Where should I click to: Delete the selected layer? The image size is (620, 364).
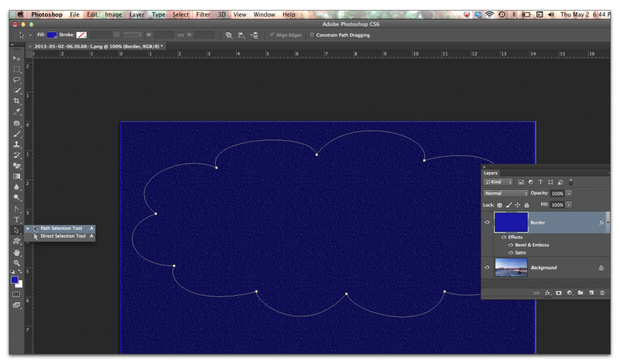click(602, 293)
